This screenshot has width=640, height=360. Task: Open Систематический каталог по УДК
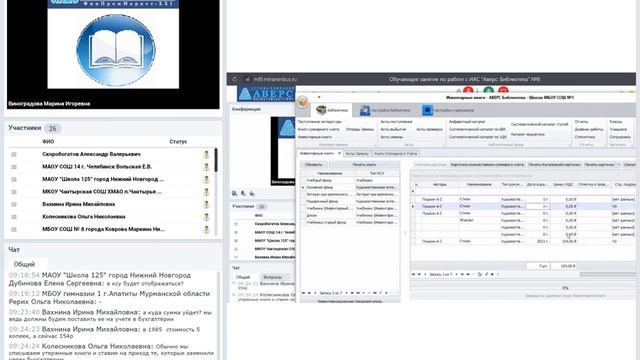coord(478,137)
